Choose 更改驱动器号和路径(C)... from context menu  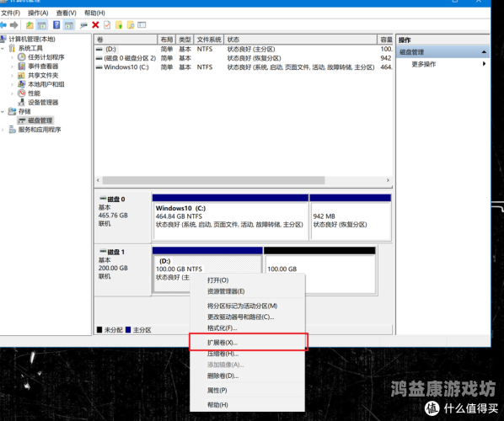coord(248,317)
